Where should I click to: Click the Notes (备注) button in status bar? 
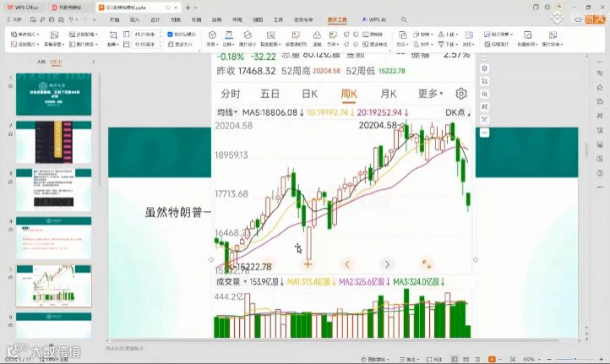pos(411,359)
